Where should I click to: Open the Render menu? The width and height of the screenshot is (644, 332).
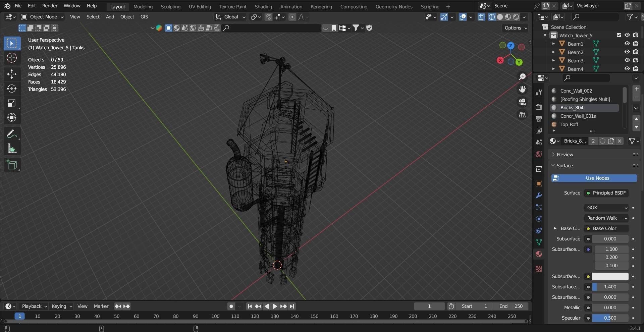(50, 6)
